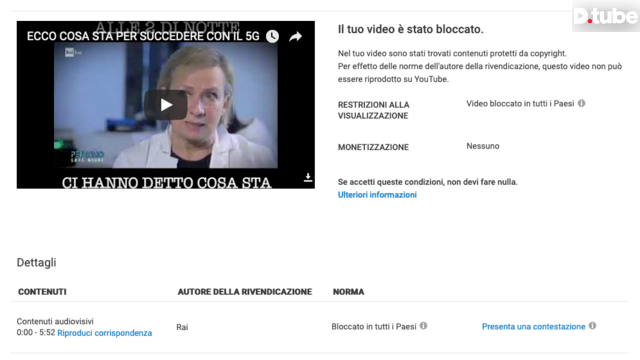Click '0:00 - 5:52' time range text

pos(36,333)
